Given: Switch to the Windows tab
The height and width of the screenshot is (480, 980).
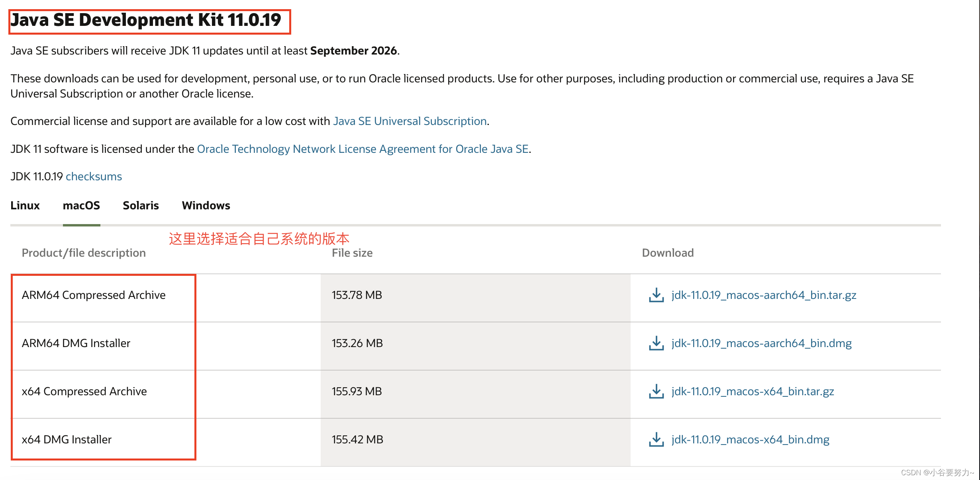Looking at the screenshot, I should click(206, 205).
